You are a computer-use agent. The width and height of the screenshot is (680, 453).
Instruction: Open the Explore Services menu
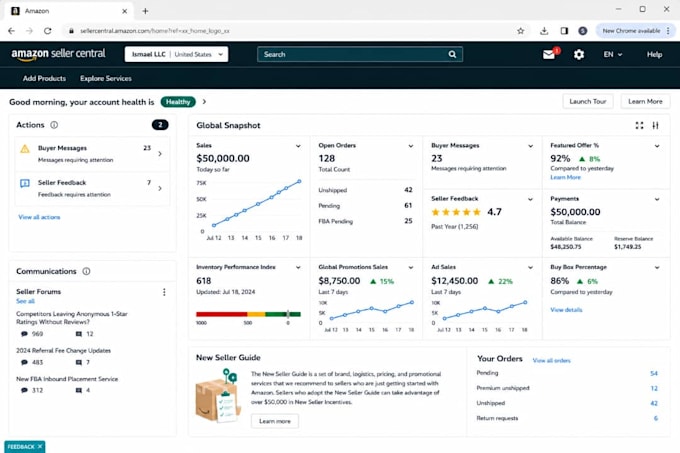click(x=106, y=78)
